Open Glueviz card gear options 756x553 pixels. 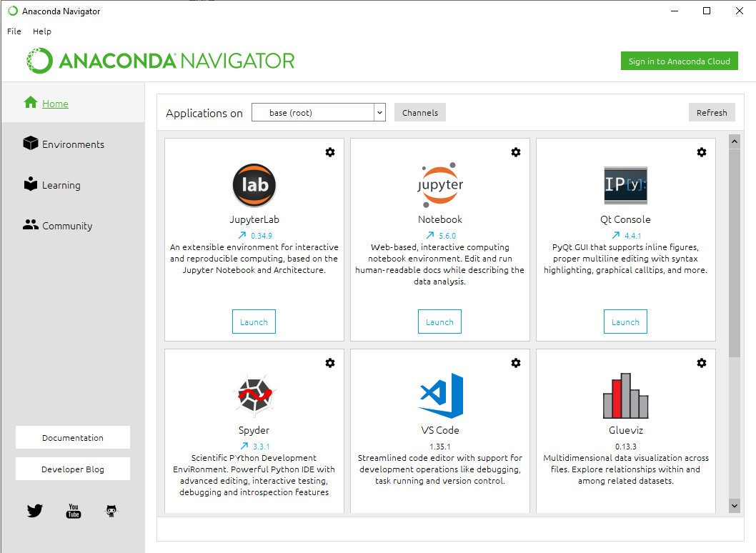702,363
